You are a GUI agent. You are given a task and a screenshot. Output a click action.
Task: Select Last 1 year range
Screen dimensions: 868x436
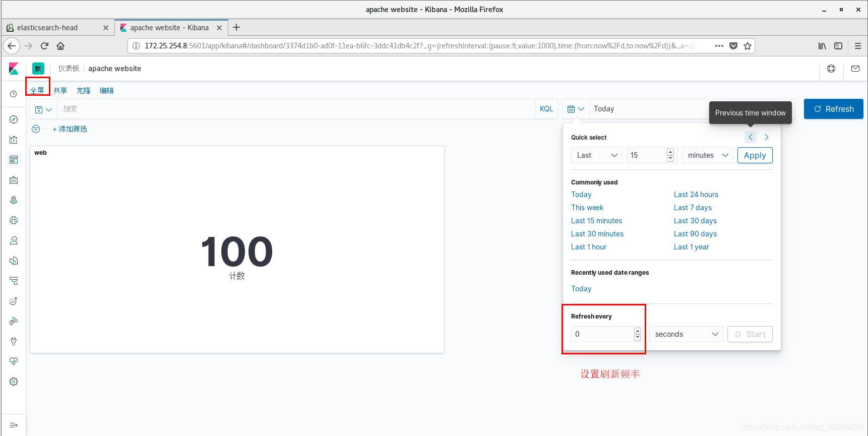point(692,247)
